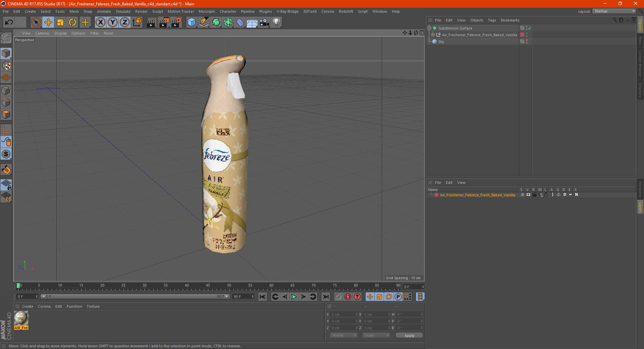Click Air_Freshener object's red layer swatch

[522, 35]
